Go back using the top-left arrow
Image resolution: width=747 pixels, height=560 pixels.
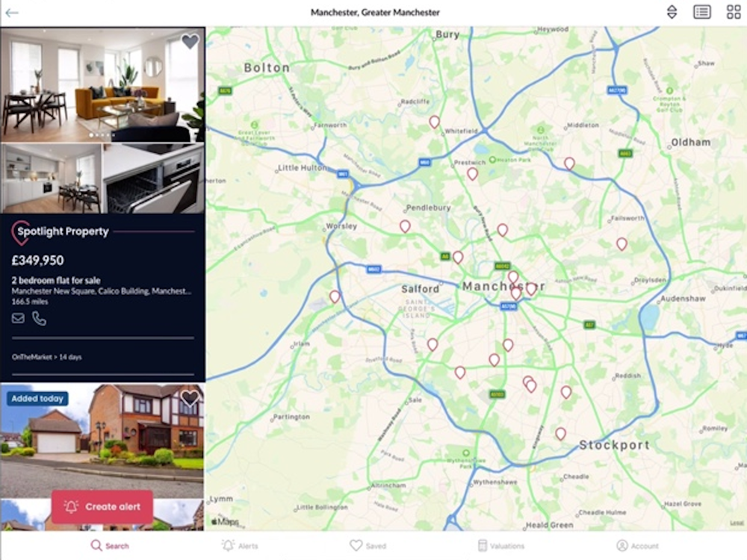pyautogui.click(x=11, y=13)
